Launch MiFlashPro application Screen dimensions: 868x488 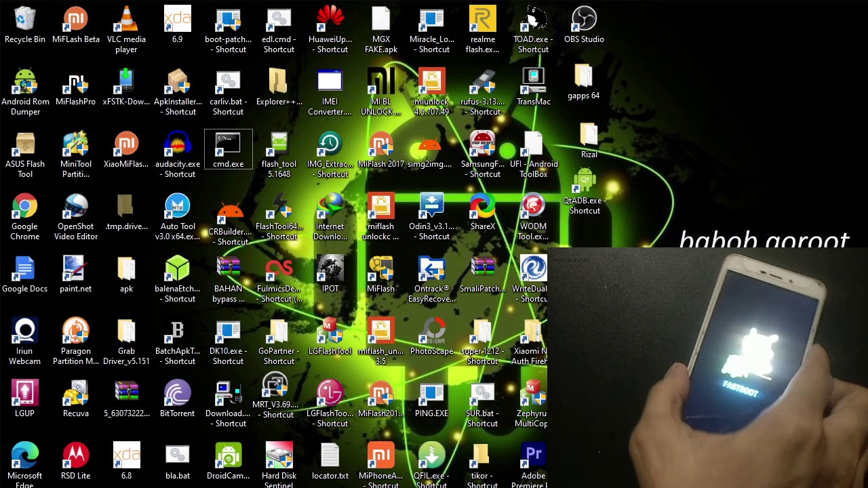75,82
